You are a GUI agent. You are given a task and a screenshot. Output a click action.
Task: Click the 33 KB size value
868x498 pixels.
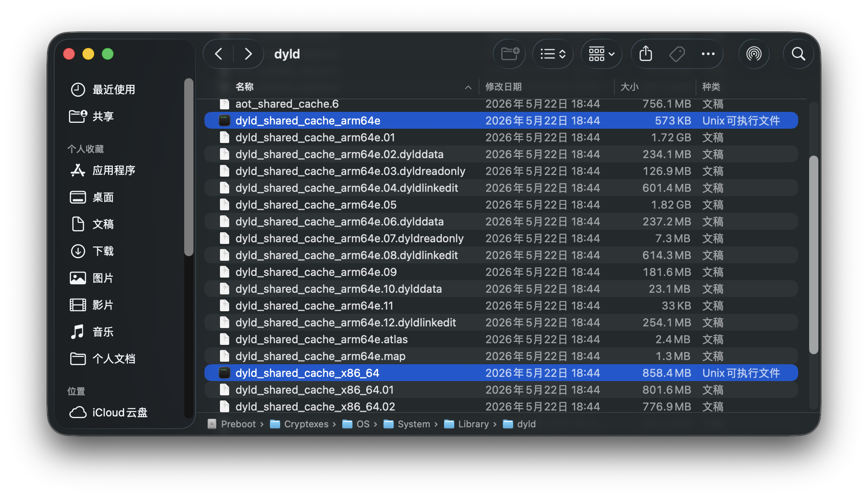[x=676, y=306]
